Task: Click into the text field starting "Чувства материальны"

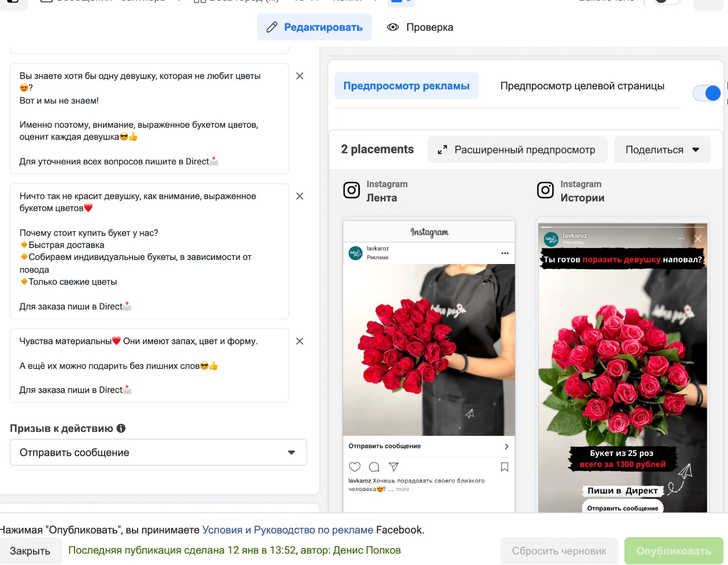Action: (150, 366)
